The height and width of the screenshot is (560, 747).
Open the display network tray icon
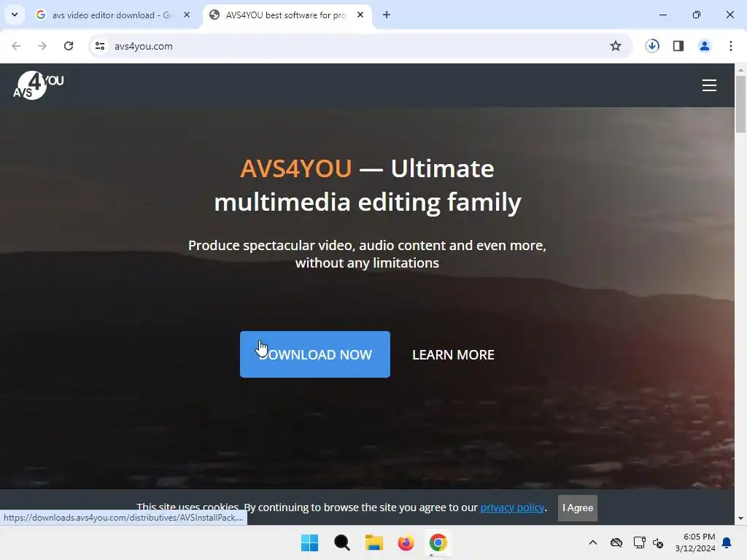click(x=639, y=542)
